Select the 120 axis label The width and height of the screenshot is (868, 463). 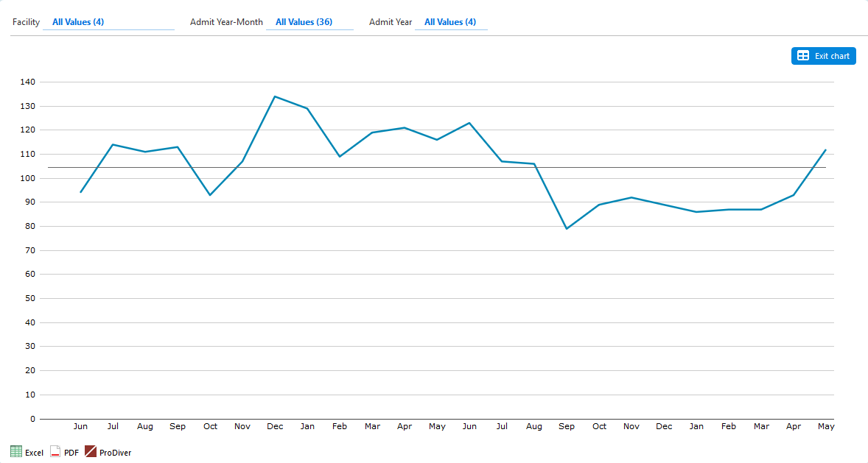(28, 130)
